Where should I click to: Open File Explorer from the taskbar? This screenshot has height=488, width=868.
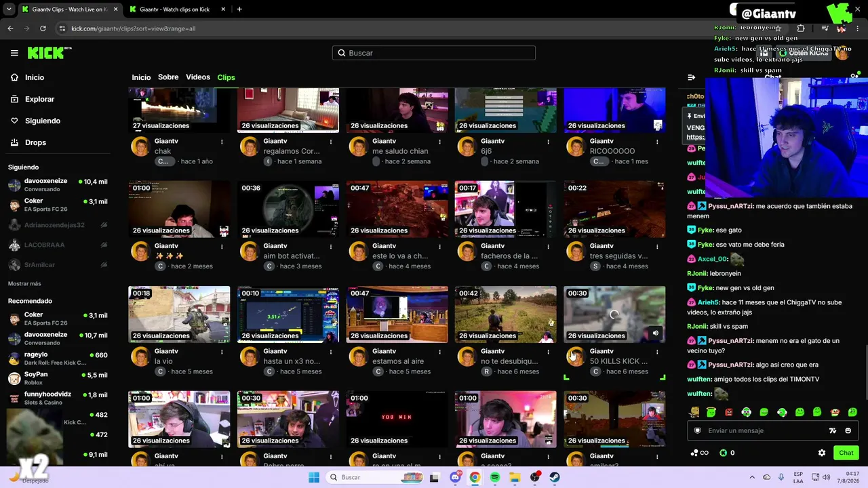(515, 477)
